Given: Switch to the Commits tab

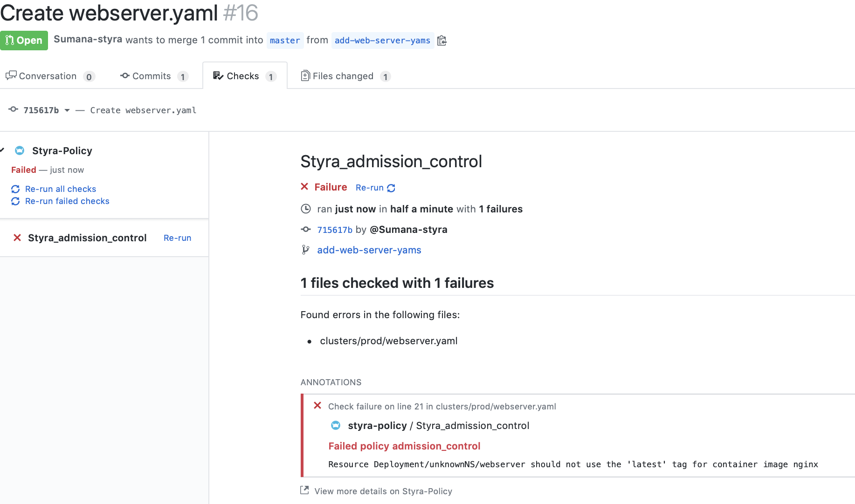Looking at the screenshot, I should [x=154, y=76].
